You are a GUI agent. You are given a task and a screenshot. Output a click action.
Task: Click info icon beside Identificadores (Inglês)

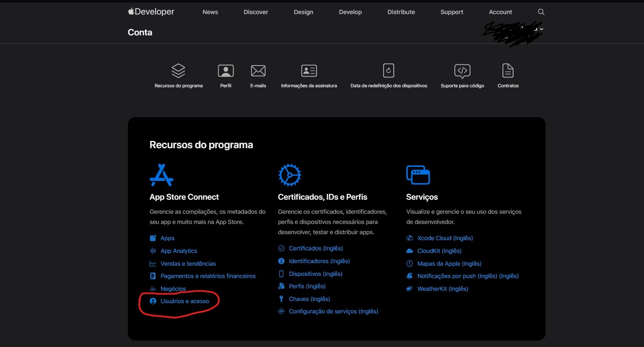pos(281,261)
